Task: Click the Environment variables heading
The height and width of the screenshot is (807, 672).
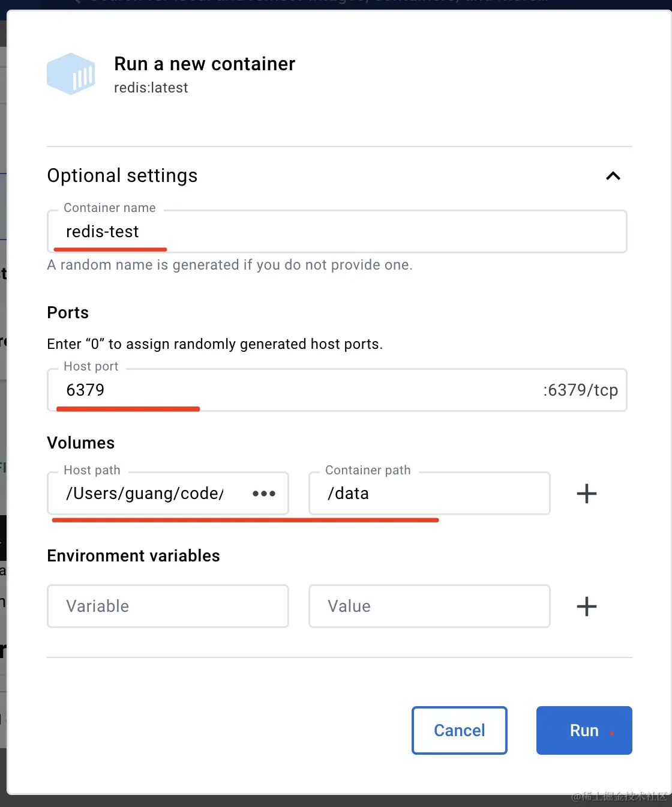Action: pyautogui.click(x=133, y=556)
